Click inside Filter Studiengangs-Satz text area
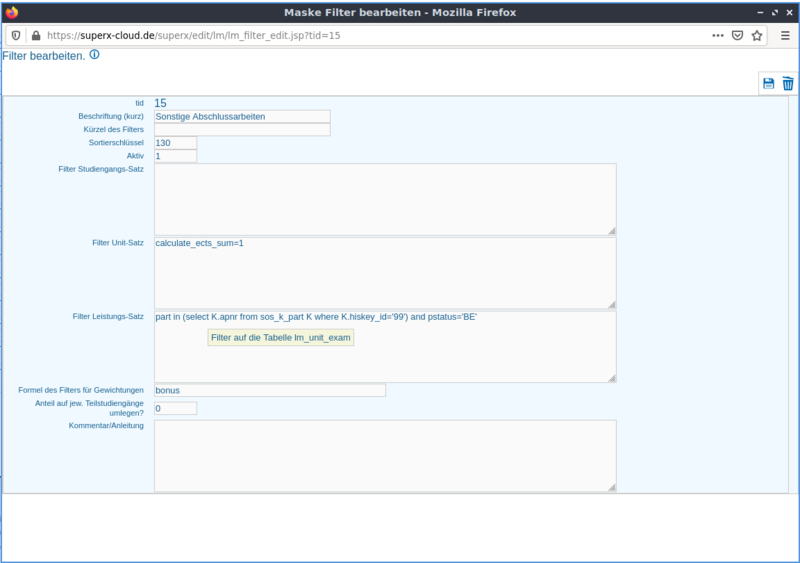Viewport: 800px width, 563px height. [385, 199]
